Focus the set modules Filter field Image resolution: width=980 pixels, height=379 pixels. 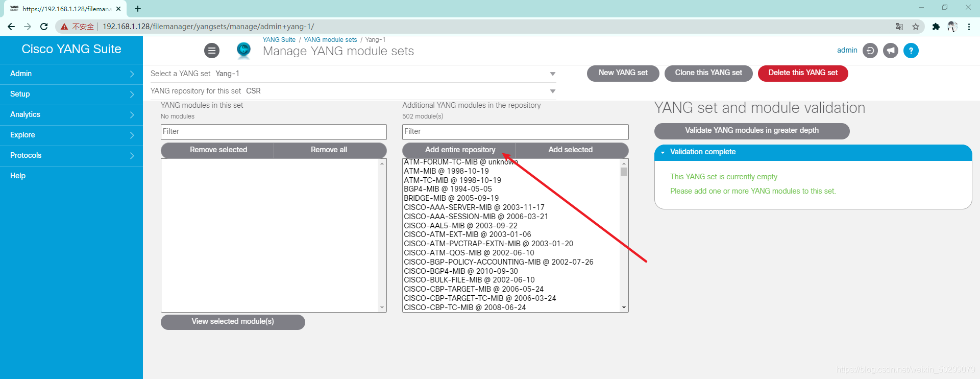point(274,132)
